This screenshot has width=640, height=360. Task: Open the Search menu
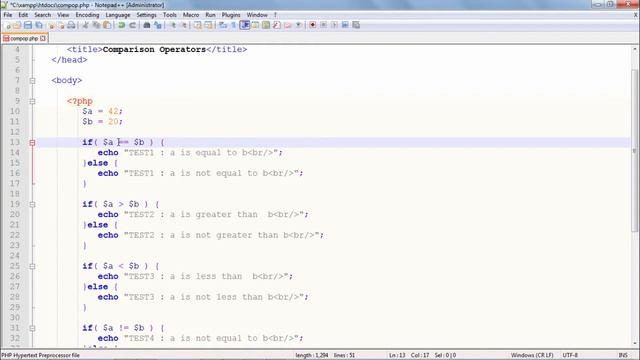pos(42,15)
